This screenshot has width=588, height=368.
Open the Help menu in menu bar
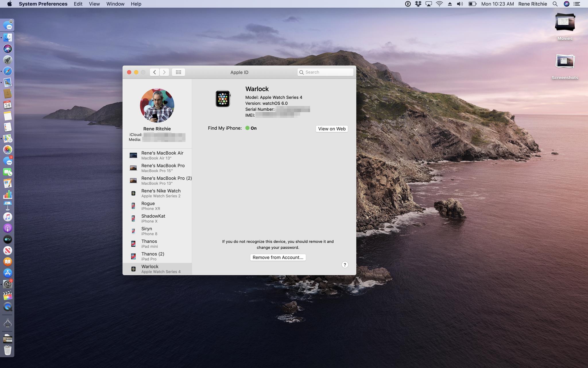[x=136, y=4]
